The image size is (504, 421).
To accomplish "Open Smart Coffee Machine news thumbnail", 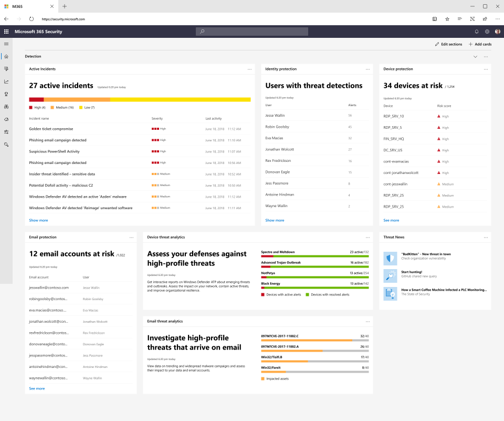I will [390, 294].
